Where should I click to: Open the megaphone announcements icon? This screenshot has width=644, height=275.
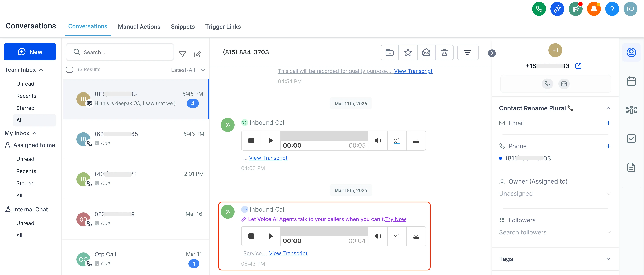point(575,9)
